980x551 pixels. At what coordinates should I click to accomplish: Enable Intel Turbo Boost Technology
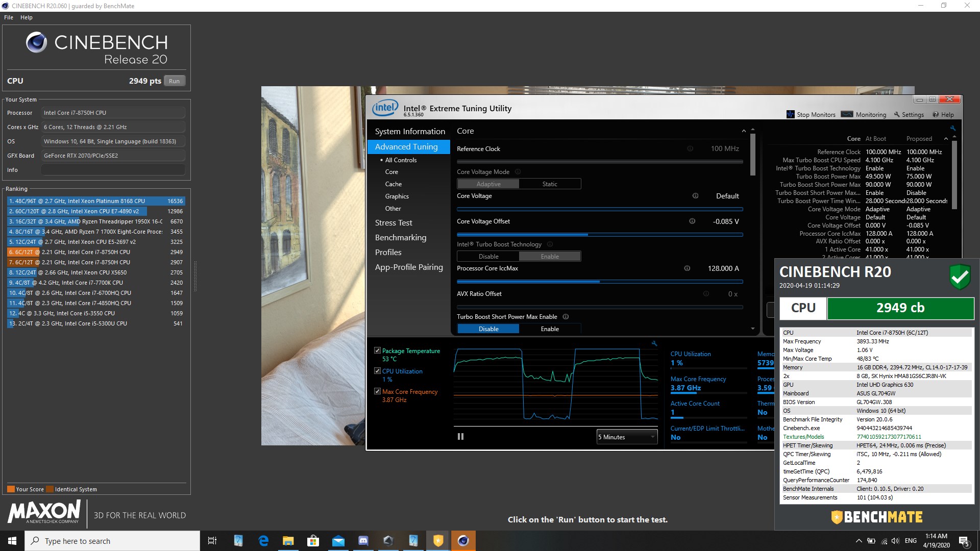550,256
